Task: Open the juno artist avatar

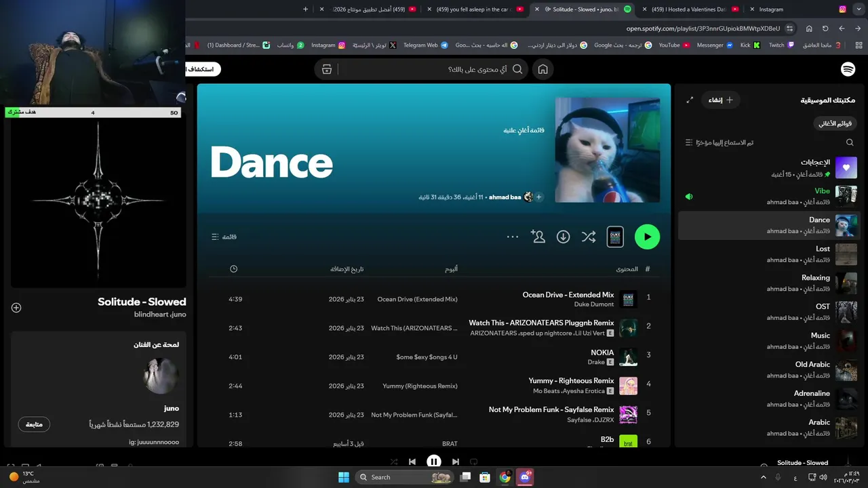Action: pos(161,376)
